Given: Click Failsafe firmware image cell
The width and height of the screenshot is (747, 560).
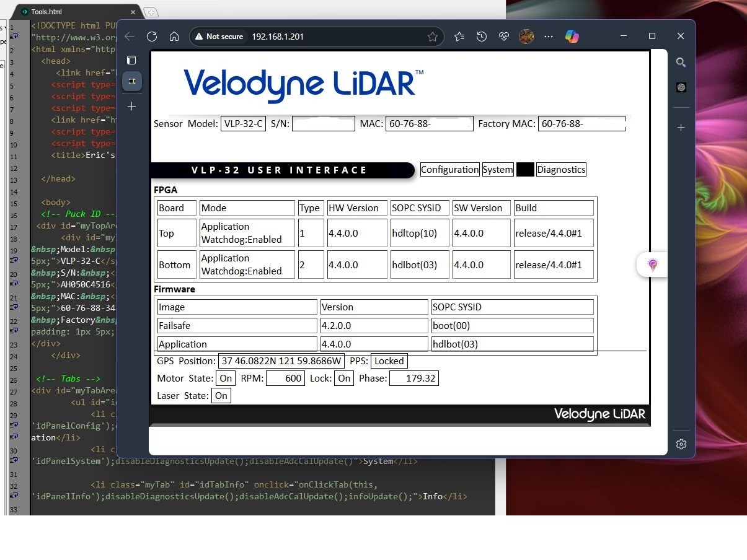Looking at the screenshot, I should pos(237,325).
